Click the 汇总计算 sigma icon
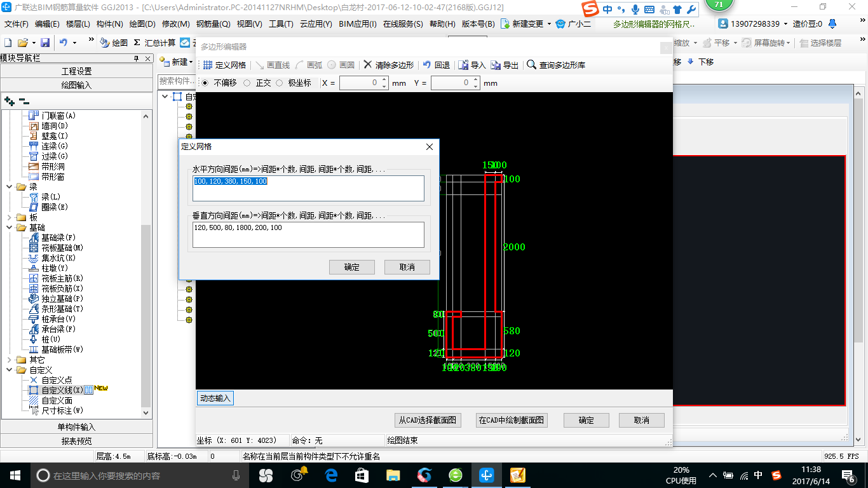This screenshot has height=488, width=868. click(137, 43)
